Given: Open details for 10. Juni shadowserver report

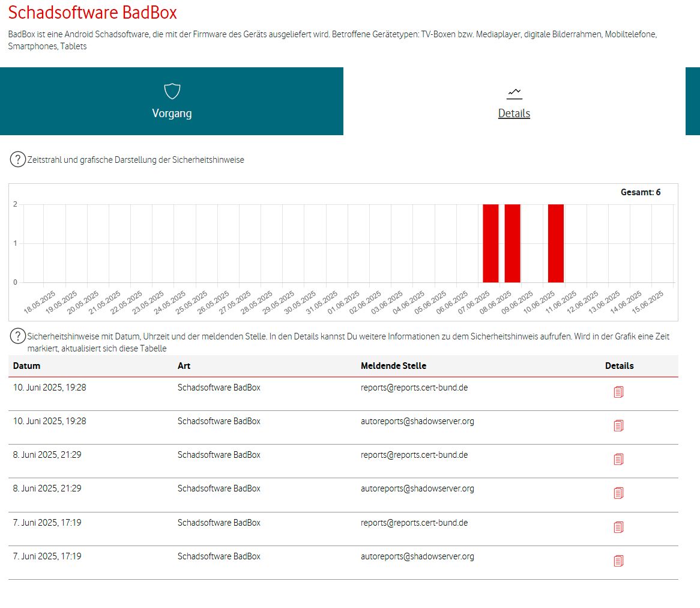Looking at the screenshot, I should (x=618, y=426).
